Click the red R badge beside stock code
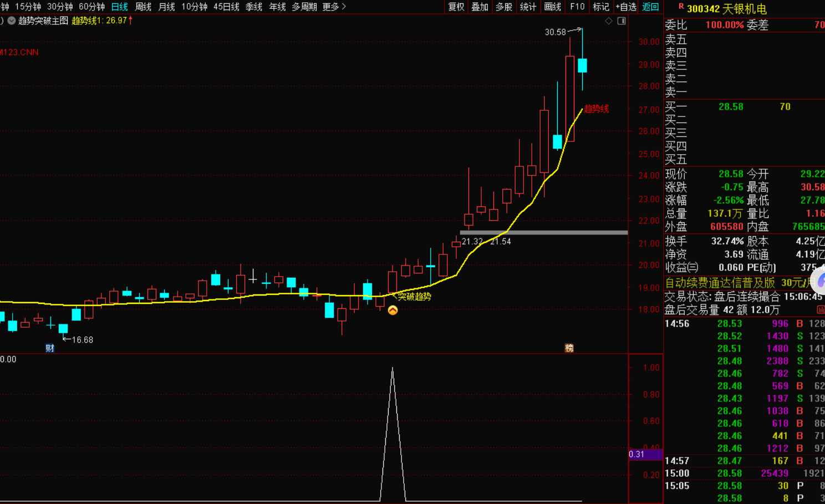 click(x=681, y=7)
